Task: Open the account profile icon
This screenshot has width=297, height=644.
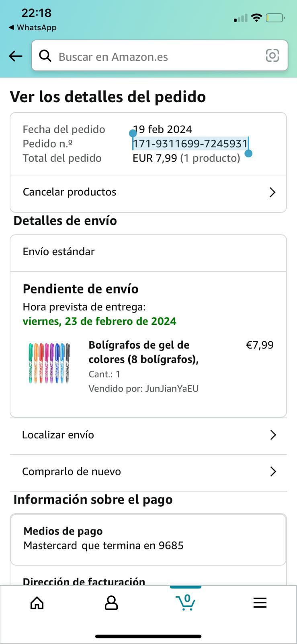Action: (111, 603)
